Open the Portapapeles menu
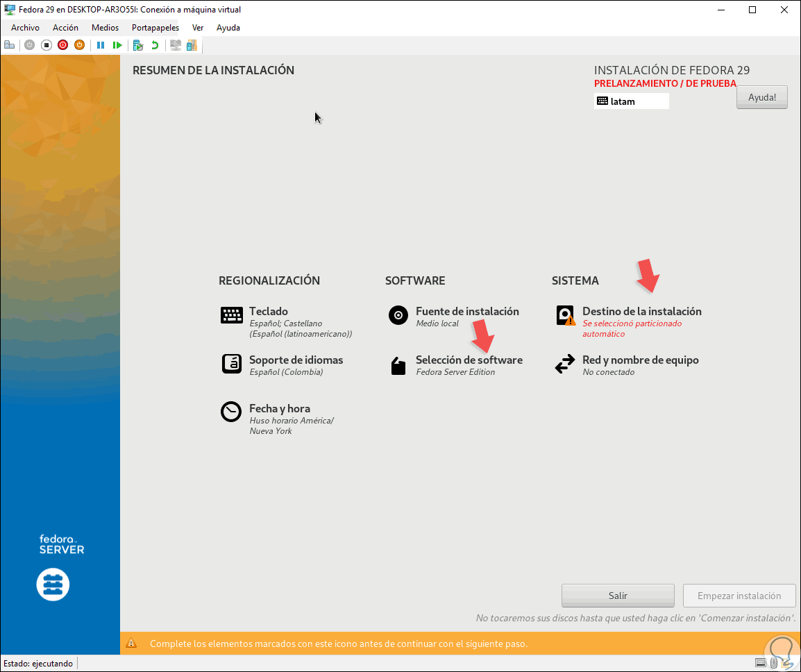The image size is (801, 672). pos(155,28)
